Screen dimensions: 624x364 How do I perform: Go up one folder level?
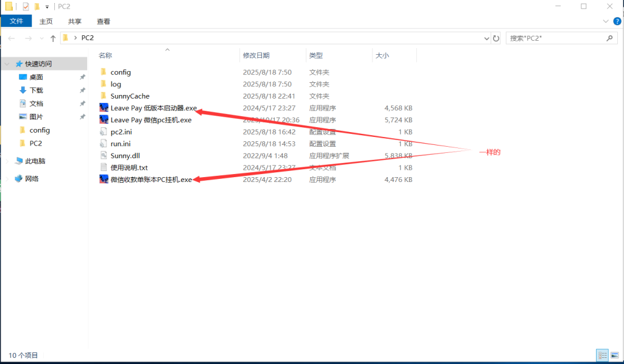53,38
